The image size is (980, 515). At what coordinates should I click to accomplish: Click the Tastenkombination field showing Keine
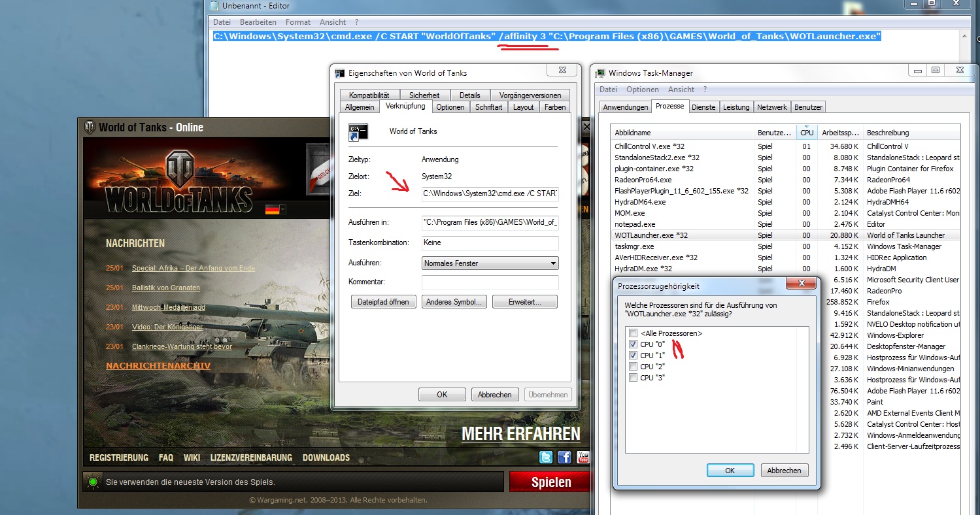click(490, 243)
